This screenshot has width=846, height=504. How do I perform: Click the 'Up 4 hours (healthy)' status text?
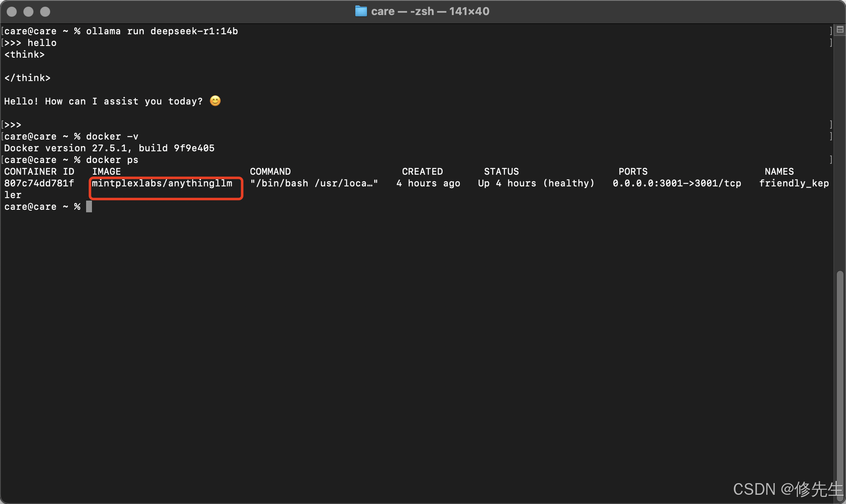click(x=536, y=183)
